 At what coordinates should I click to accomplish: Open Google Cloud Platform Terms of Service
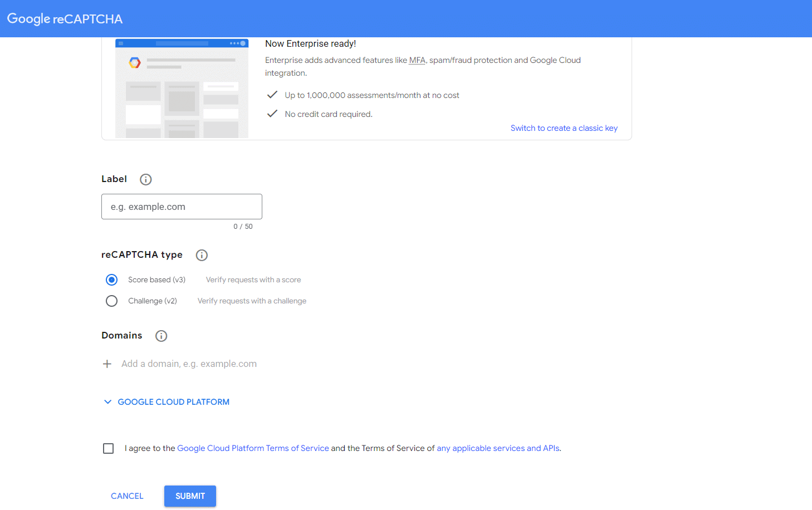click(x=253, y=448)
